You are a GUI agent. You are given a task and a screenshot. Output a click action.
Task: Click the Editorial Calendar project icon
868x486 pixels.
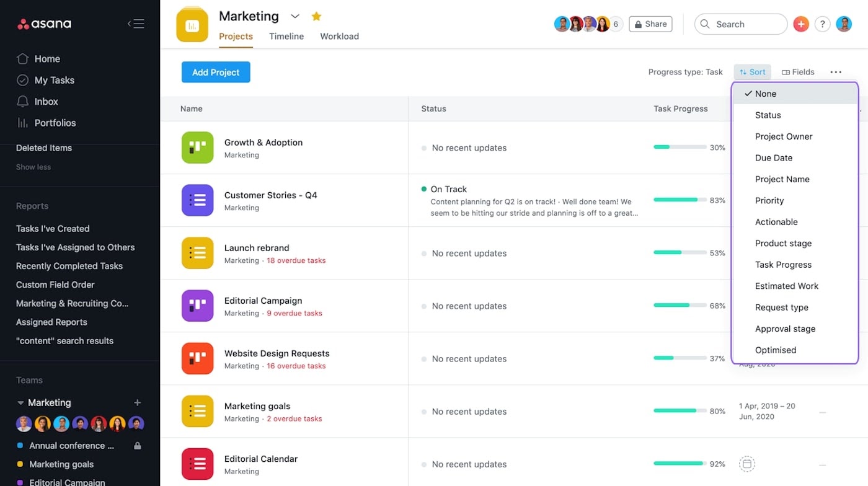198,464
